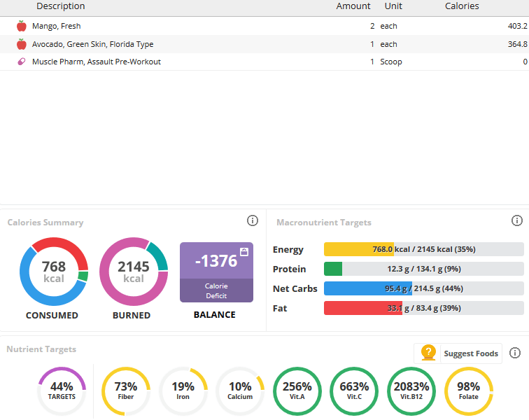Sort the diary by Description column

[x=61, y=6]
